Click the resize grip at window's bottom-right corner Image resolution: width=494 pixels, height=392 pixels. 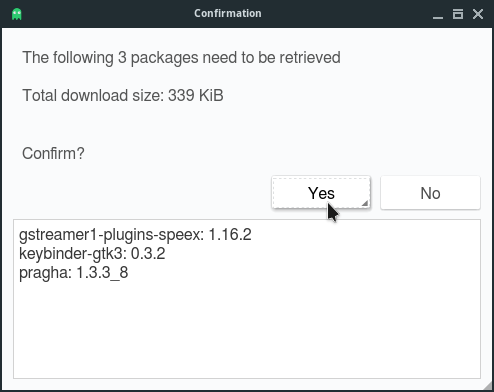tap(489, 387)
